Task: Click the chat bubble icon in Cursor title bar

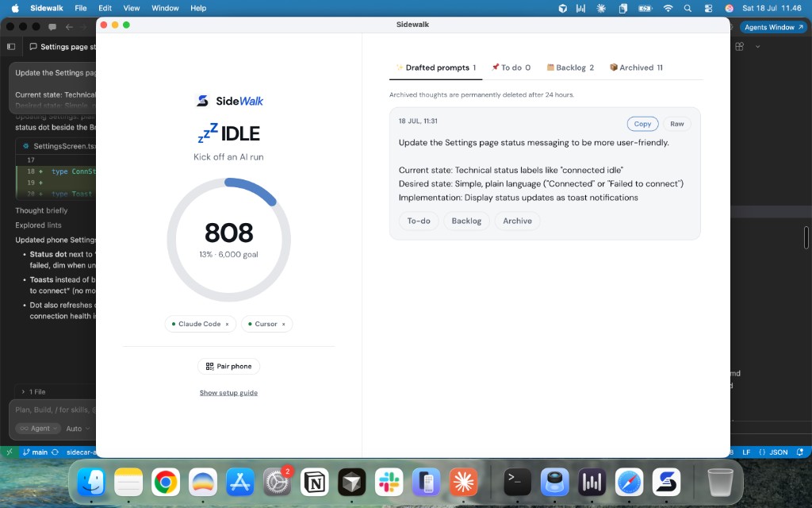Action: [52, 26]
